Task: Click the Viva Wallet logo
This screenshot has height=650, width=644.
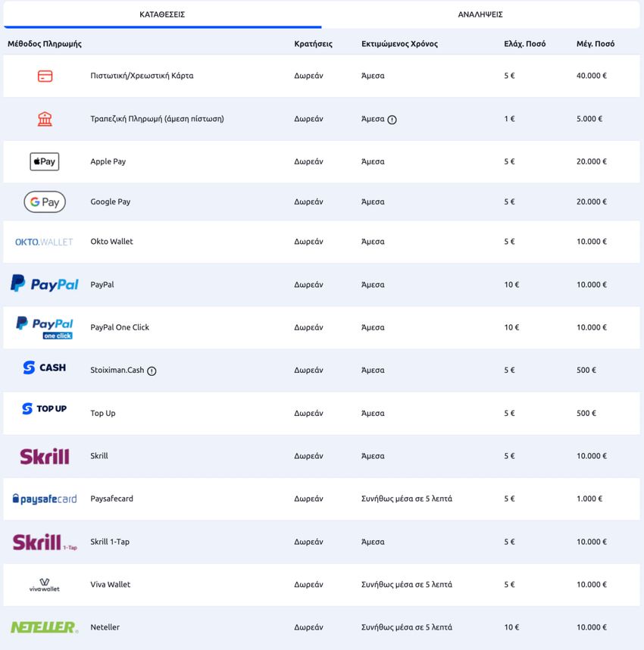Action: [45, 585]
